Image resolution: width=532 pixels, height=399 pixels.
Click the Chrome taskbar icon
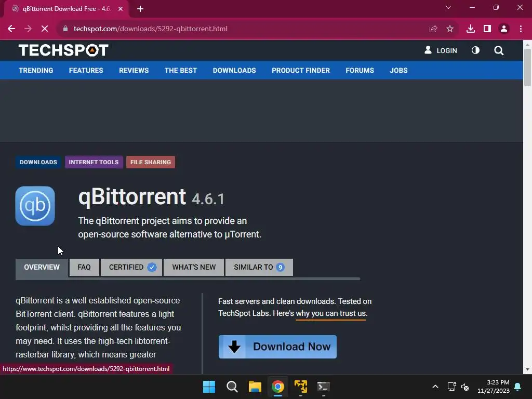click(277, 387)
